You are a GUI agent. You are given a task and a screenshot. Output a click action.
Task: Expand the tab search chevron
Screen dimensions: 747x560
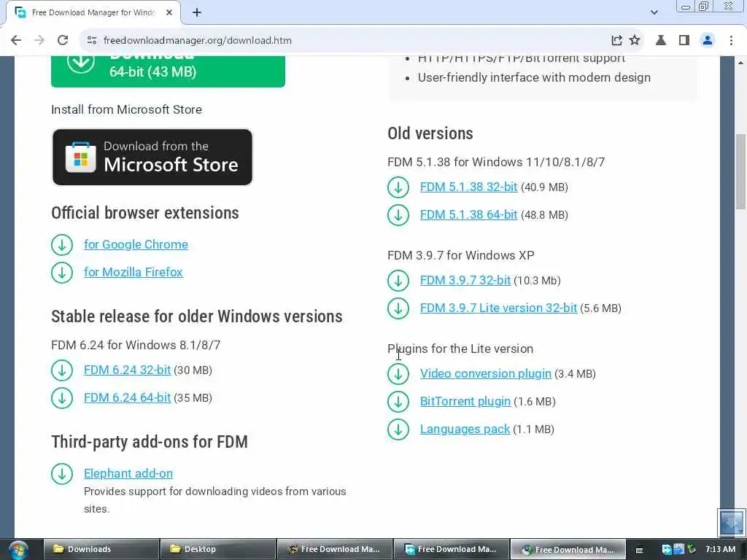tap(654, 12)
